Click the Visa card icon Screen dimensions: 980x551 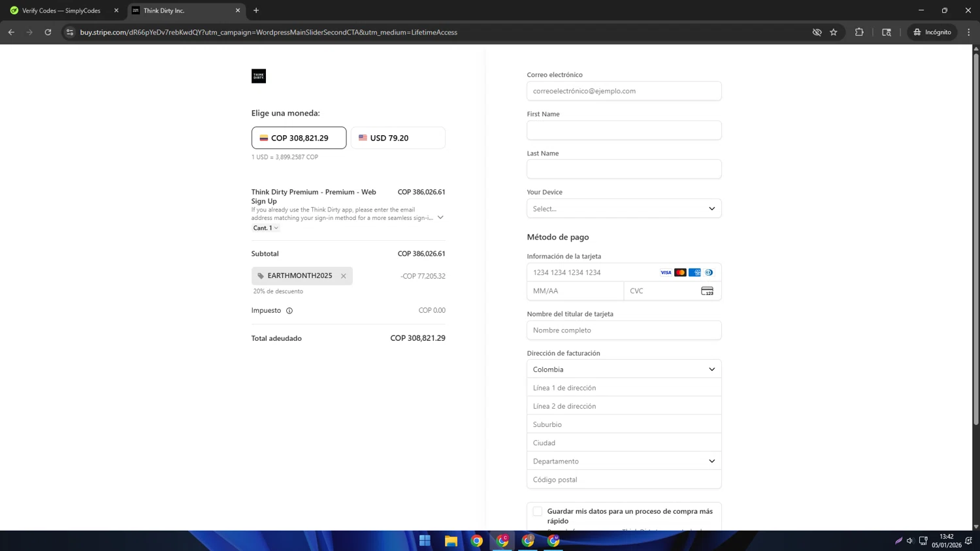click(x=666, y=272)
